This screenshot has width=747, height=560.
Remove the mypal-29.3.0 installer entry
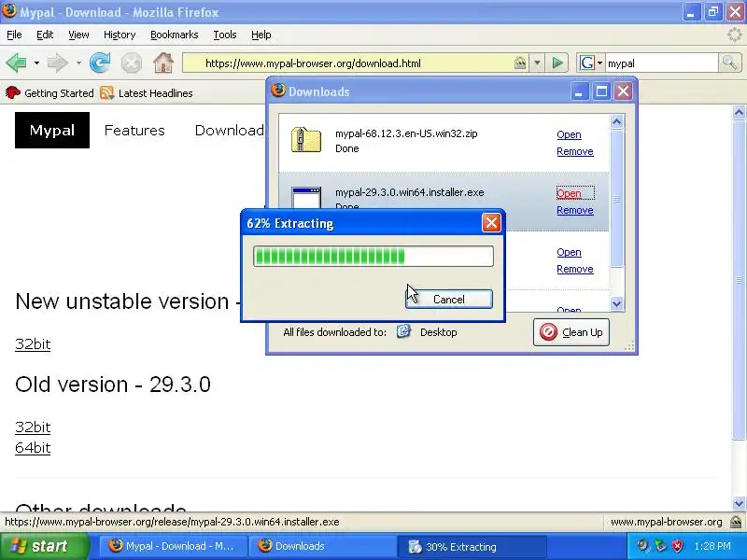(x=575, y=210)
